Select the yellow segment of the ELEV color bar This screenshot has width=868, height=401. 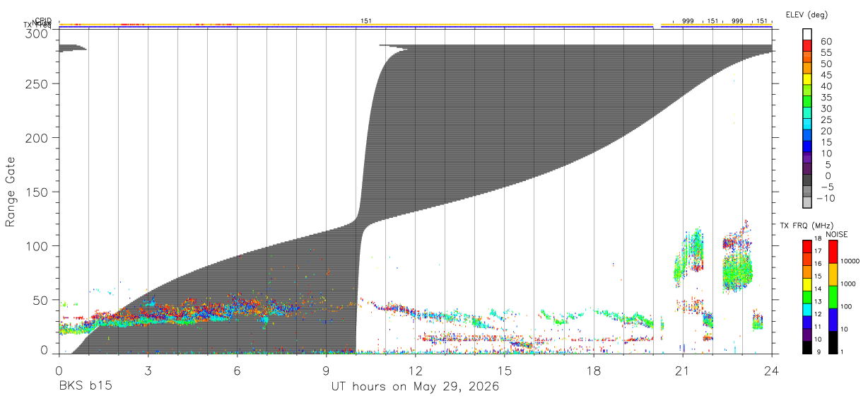pyautogui.click(x=807, y=79)
